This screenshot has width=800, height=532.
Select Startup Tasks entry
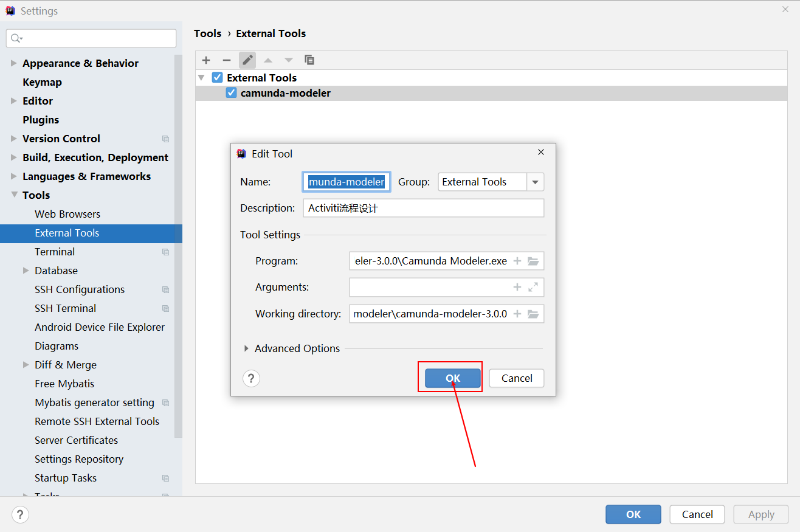66,478
